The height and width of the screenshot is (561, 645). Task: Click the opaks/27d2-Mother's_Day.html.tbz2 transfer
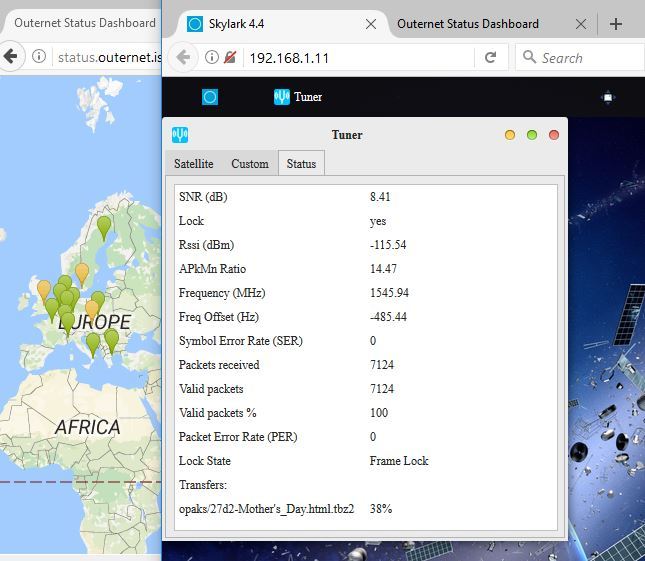click(x=267, y=509)
